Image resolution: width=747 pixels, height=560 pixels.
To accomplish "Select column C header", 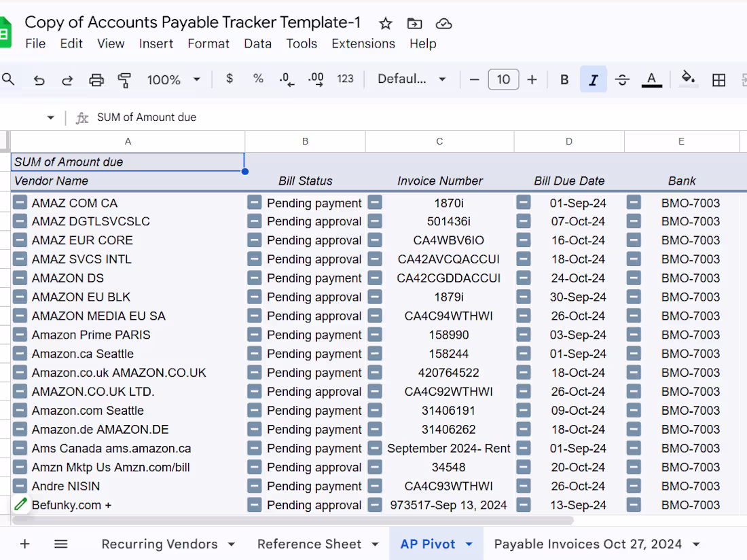I will point(439,141).
